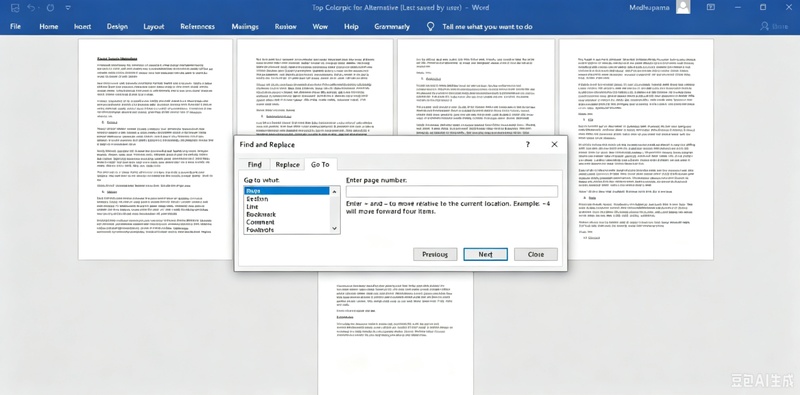Select Footnote in Go to what list

pos(287,230)
